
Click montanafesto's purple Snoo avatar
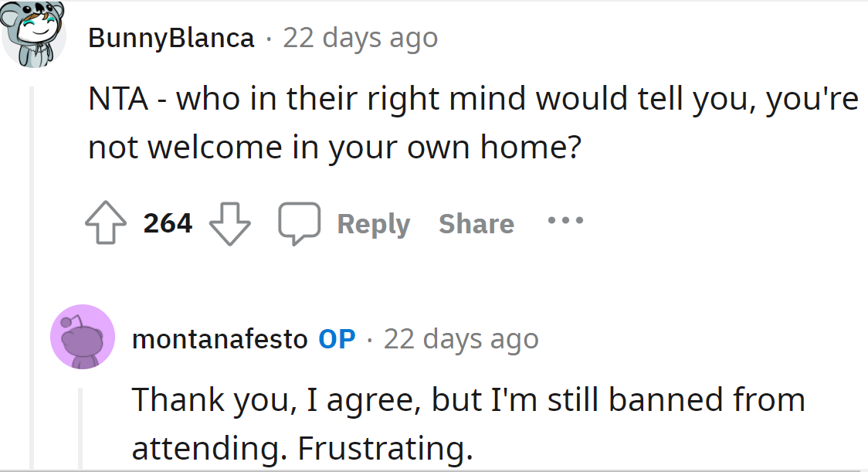83,337
